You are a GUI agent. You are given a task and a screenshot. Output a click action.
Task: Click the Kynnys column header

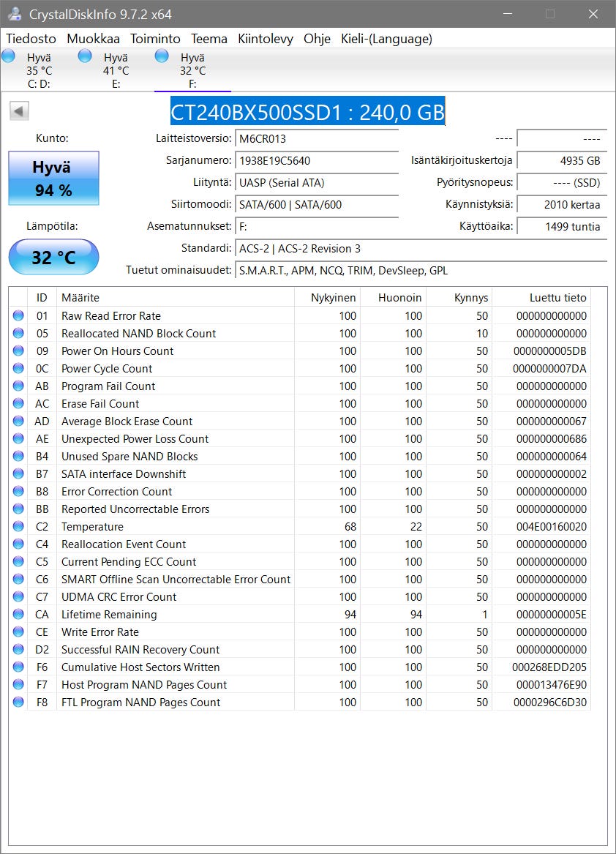pos(459,297)
